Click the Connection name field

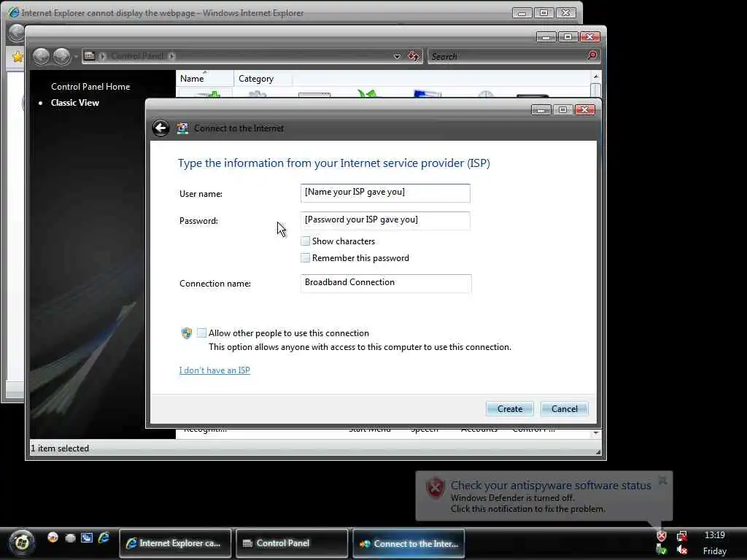pyautogui.click(x=386, y=283)
